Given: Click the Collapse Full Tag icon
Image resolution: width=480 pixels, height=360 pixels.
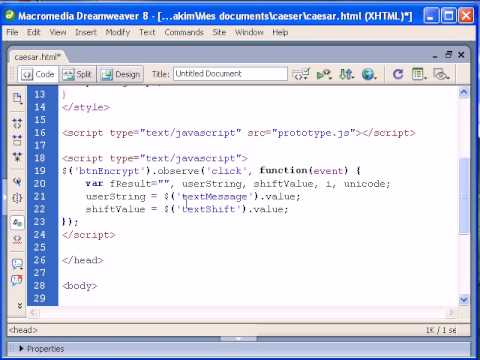Looking at the screenshot, I should point(17,123).
